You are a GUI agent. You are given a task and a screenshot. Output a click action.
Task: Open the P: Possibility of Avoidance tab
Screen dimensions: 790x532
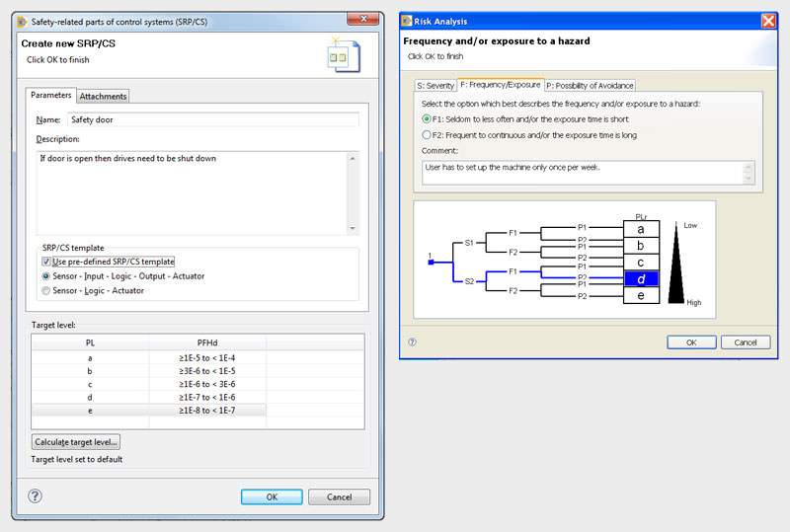(x=590, y=86)
